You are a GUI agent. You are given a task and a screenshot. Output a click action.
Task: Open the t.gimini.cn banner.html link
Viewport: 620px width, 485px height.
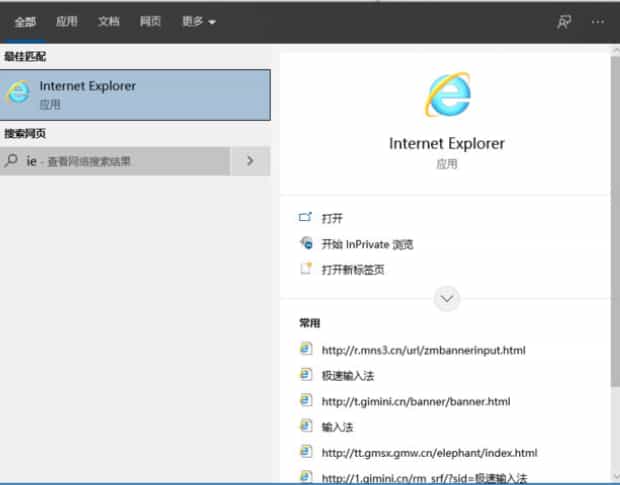[415, 401]
